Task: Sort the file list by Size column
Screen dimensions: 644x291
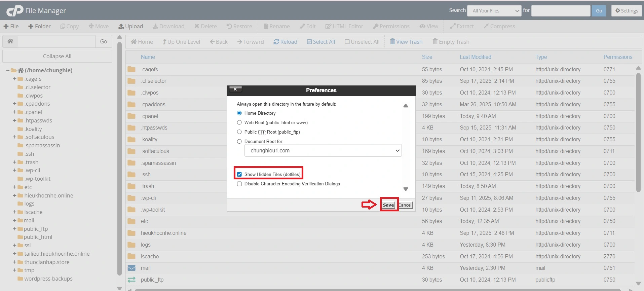Action: click(x=427, y=57)
